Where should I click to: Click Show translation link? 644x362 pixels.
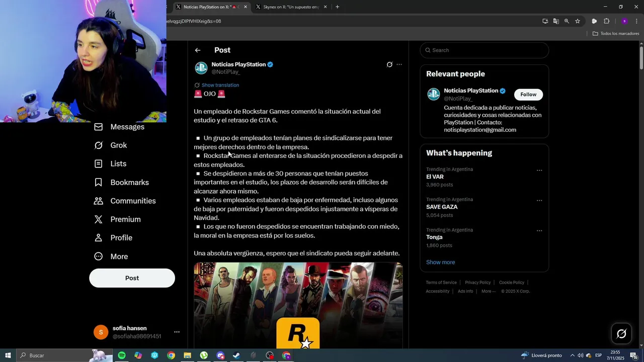[x=220, y=85]
